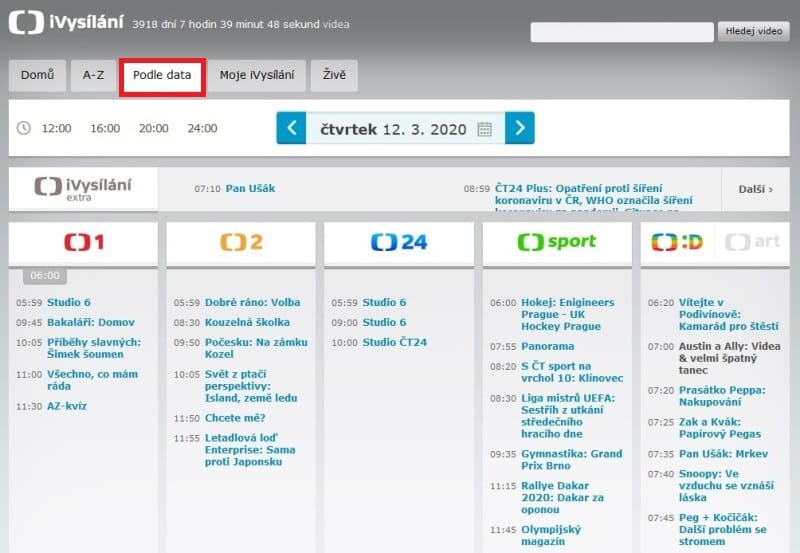Screen dimensions: 800x553
Task: Open Počesku: Na zámku Kozel
Action: 256,348
